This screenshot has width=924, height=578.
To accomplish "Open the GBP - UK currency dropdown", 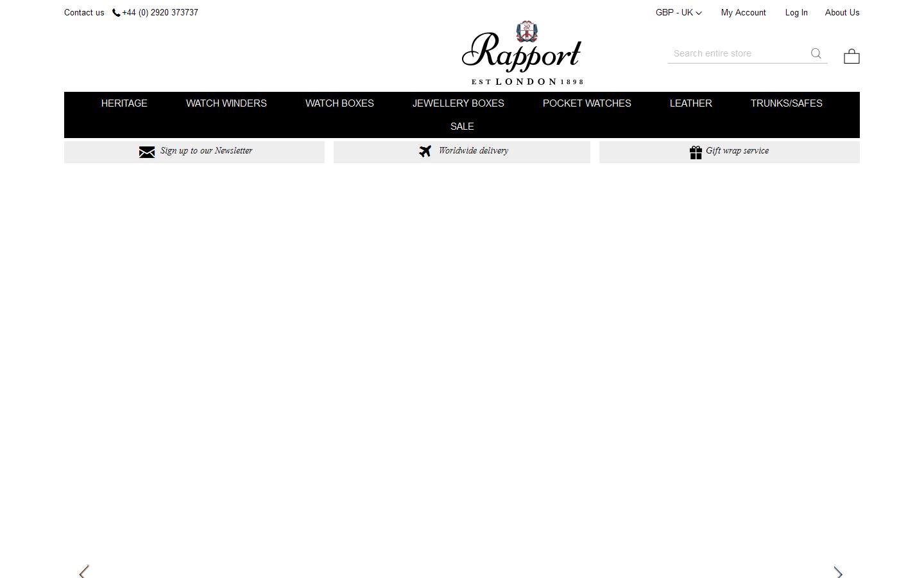I will [x=678, y=12].
